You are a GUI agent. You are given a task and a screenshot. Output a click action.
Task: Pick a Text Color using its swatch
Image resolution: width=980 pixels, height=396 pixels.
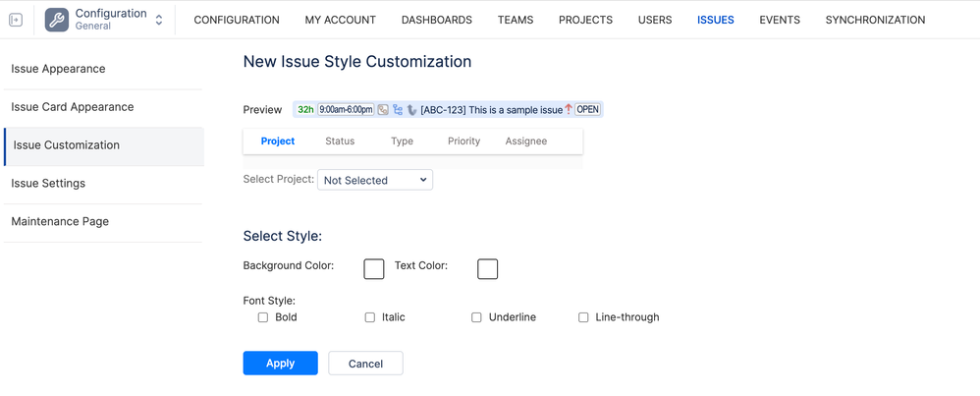pyautogui.click(x=488, y=268)
